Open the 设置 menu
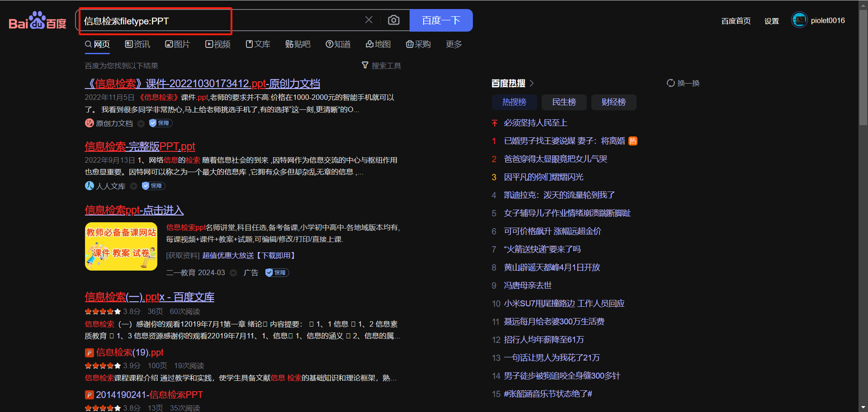868x412 pixels. tap(772, 21)
